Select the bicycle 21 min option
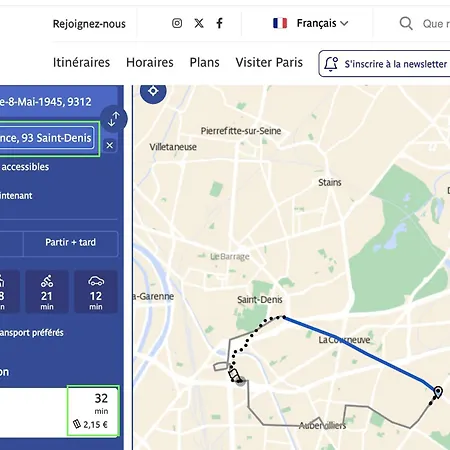Viewport: 450px width, 450px height. point(47,292)
